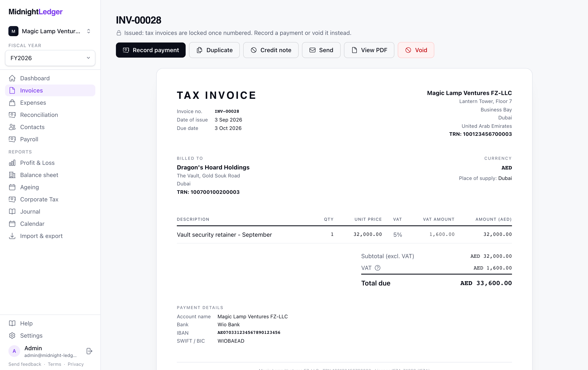This screenshot has height=370, width=588.
Task: Click the Admin avatar circle
Action: coord(14,351)
